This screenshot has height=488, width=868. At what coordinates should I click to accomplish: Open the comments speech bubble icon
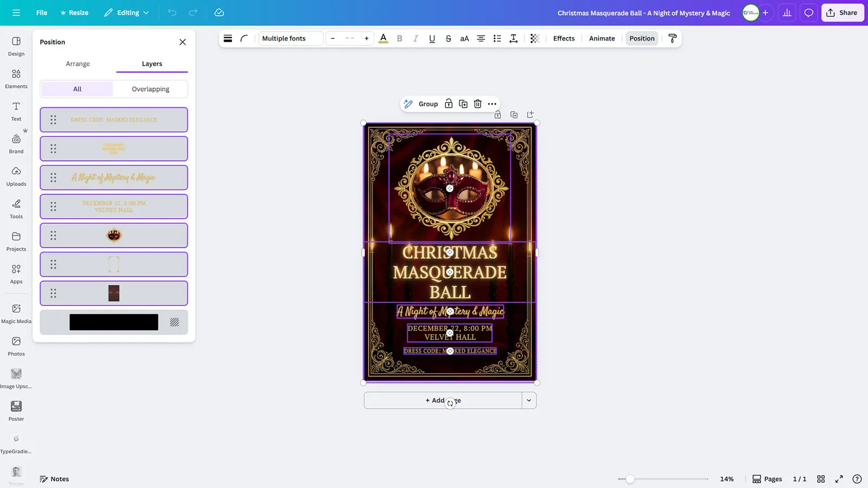(808, 13)
